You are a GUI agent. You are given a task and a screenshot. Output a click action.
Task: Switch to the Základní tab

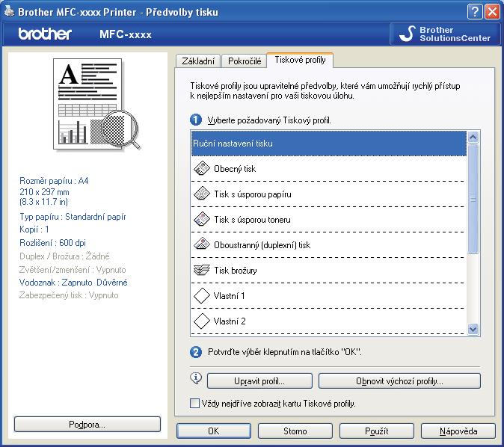coord(198,61)
